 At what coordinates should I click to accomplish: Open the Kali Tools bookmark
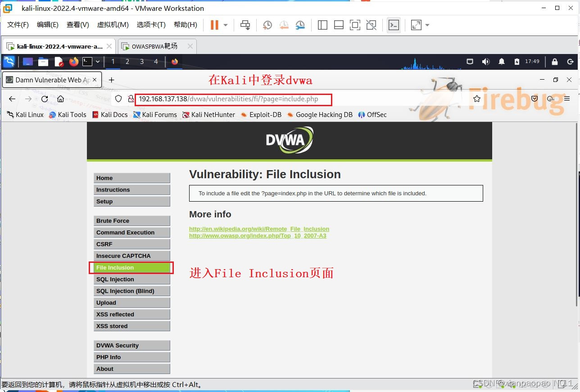(x=68, y=115)
